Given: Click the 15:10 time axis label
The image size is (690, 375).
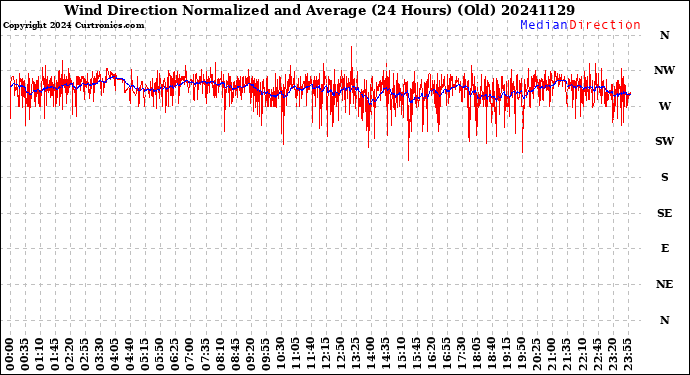Looking at the screenshot, I should tap(401, 354).
